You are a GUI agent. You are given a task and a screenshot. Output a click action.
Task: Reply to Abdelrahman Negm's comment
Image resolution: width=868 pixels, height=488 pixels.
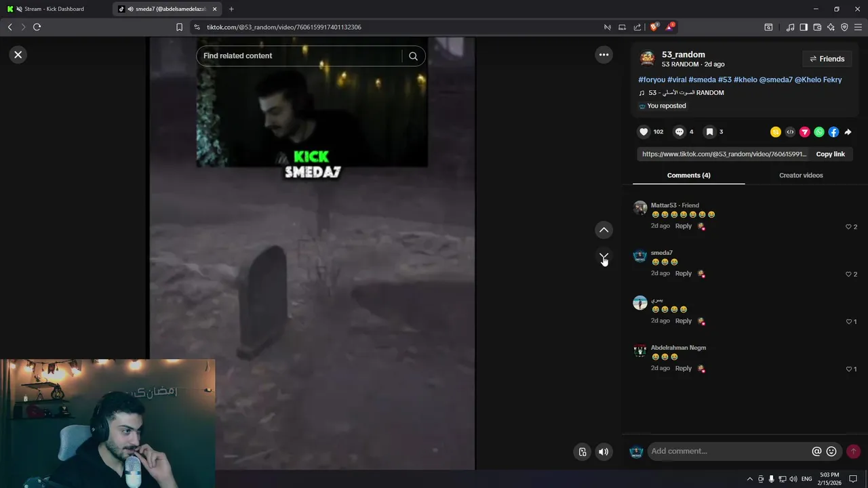(683, 369)
